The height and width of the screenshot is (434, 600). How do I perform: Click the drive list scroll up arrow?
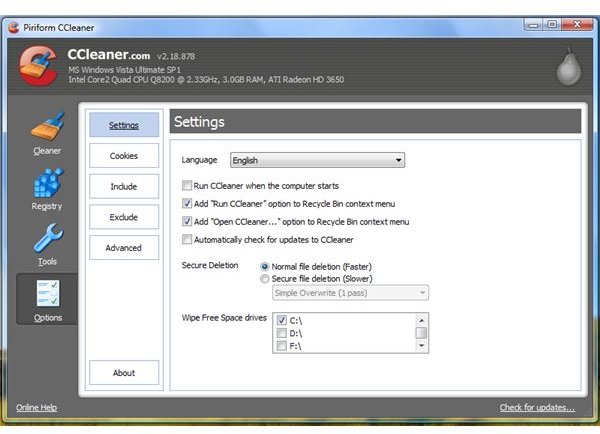point(421,320)
